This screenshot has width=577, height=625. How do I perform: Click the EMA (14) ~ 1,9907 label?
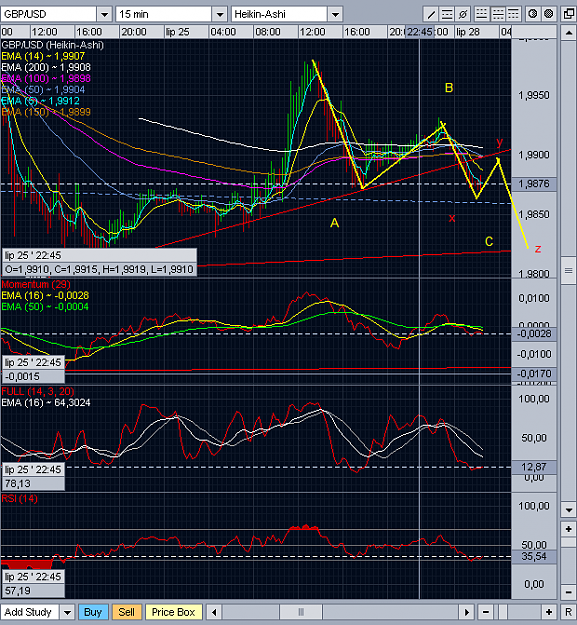43,56
